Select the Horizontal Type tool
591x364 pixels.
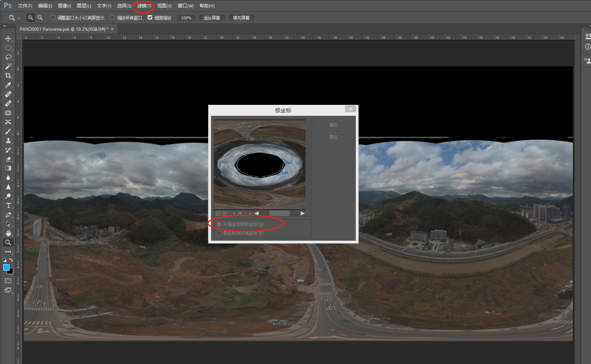pyautogui.click(x=8, y=206)
